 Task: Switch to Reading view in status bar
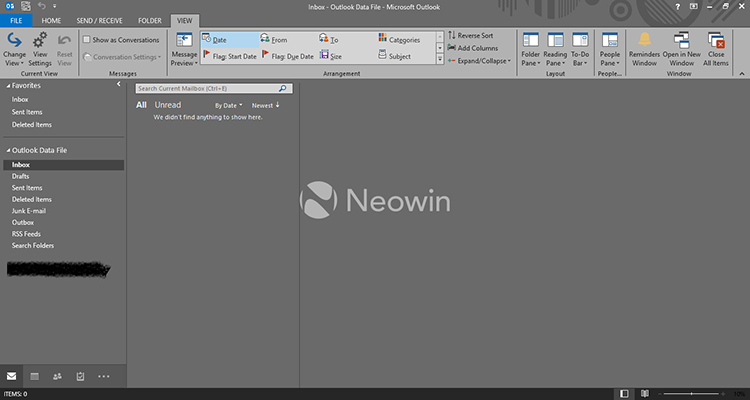645,394
